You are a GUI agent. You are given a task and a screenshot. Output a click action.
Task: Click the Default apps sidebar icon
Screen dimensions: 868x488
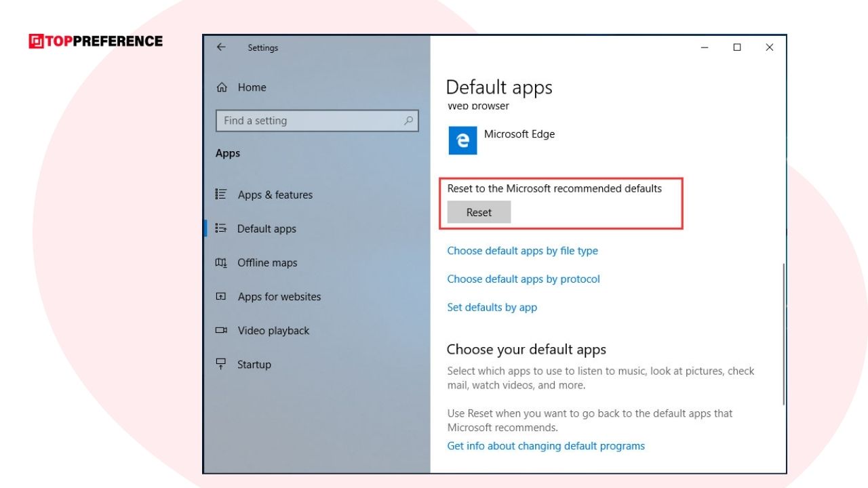(x=220, y=228)
